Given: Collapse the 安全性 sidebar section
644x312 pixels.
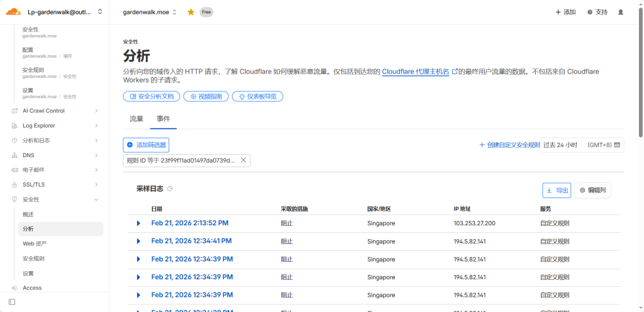Looking at the screenshot, I should tap(96, 199).
